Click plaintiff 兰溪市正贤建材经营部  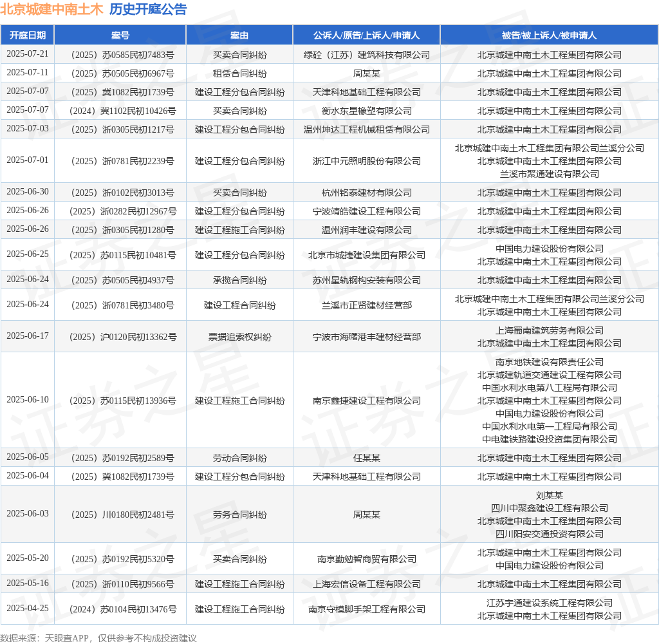click(x=366, y=305)
